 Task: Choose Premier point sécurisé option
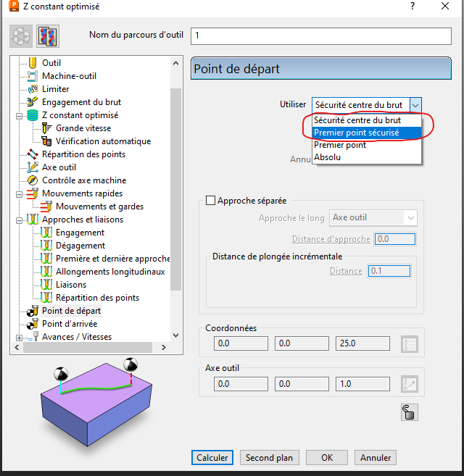coord(356,133)
